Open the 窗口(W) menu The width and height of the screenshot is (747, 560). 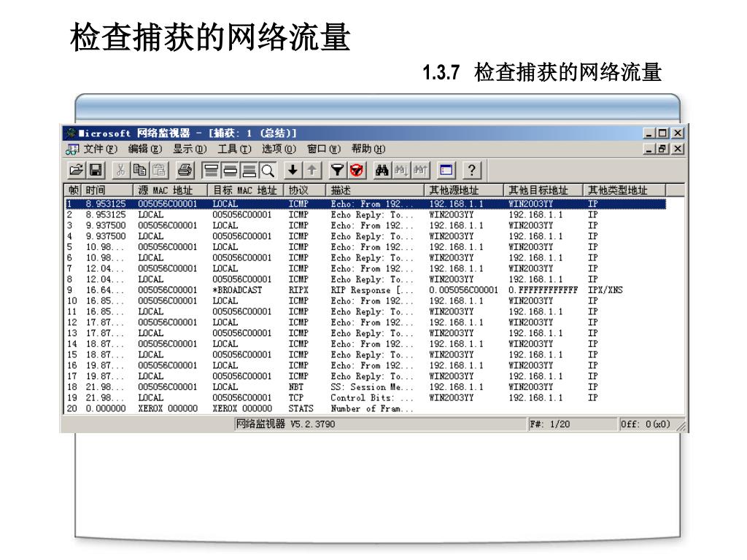323,149
